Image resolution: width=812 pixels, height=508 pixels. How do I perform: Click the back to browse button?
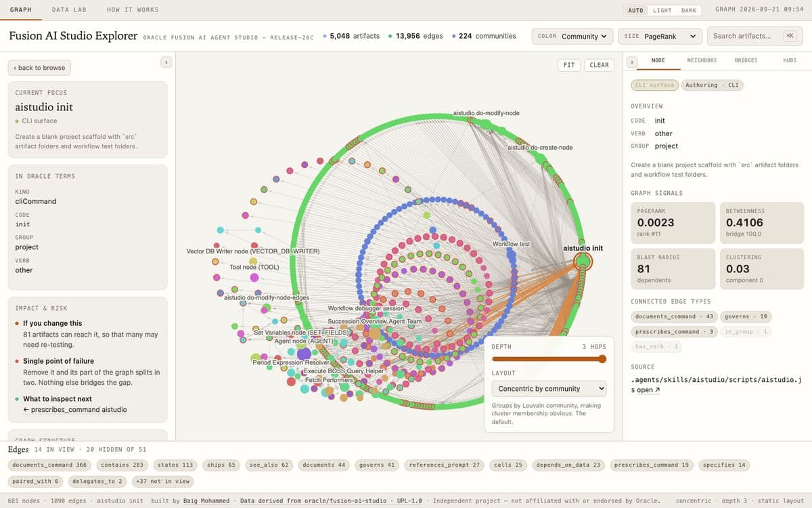point(39,68)
